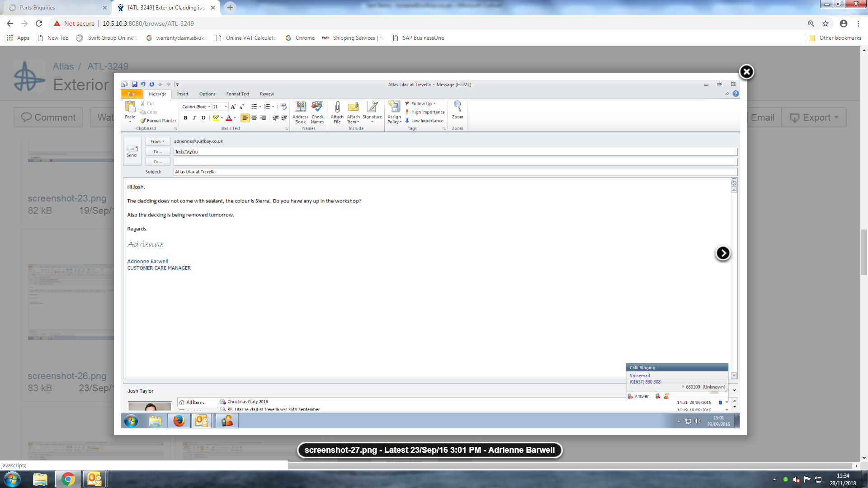Click the red font color button

pyautogui.click(x=229, y=118)
